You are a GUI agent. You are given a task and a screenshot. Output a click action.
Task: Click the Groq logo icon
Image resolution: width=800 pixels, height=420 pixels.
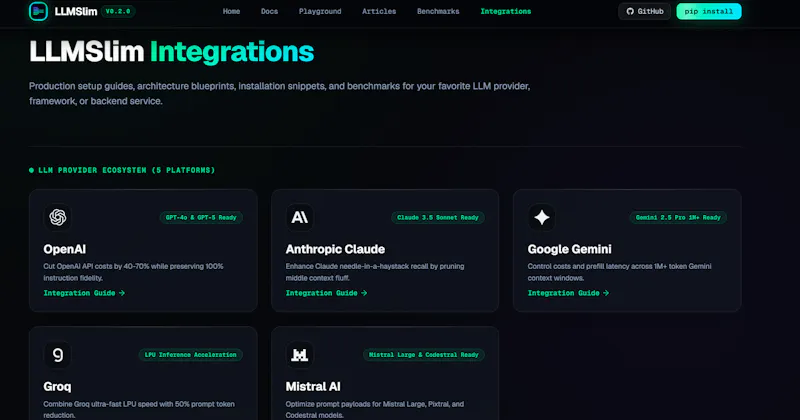click(x=58, y=355)
